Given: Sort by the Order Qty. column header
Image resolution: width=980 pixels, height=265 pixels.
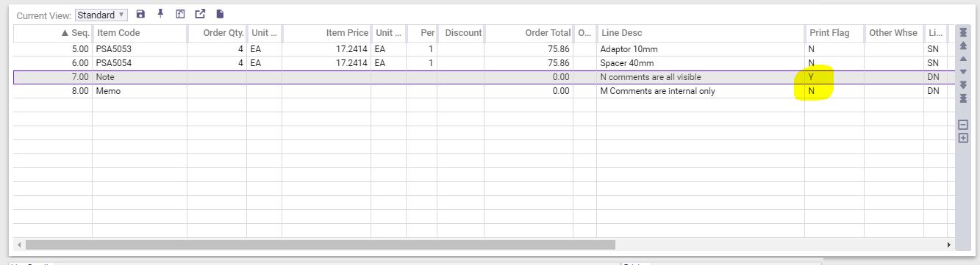Looking at the screenshot, I should (x=217, y=33).
